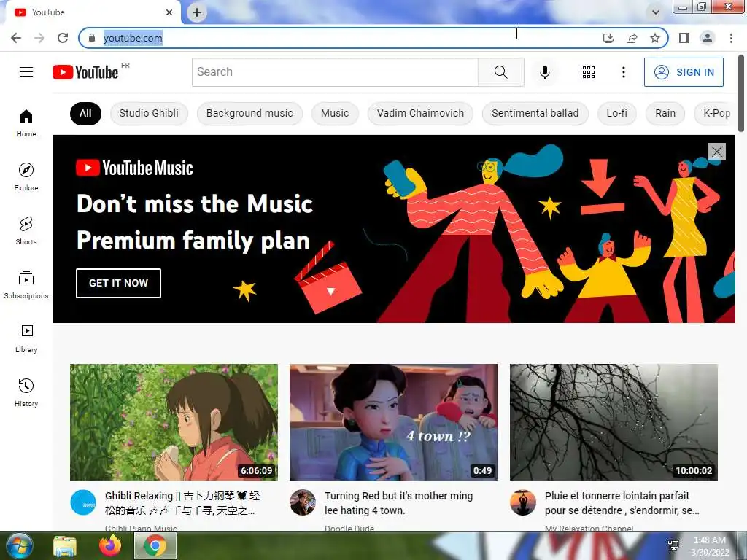Click the install app icon in the address bar

pos(608,38)
